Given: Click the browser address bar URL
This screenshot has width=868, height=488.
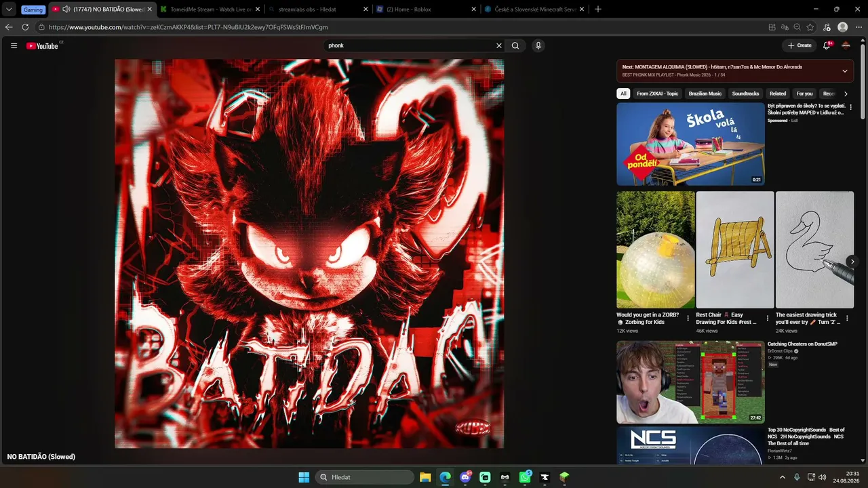Looking at the screenshot, I should [188, 27].
